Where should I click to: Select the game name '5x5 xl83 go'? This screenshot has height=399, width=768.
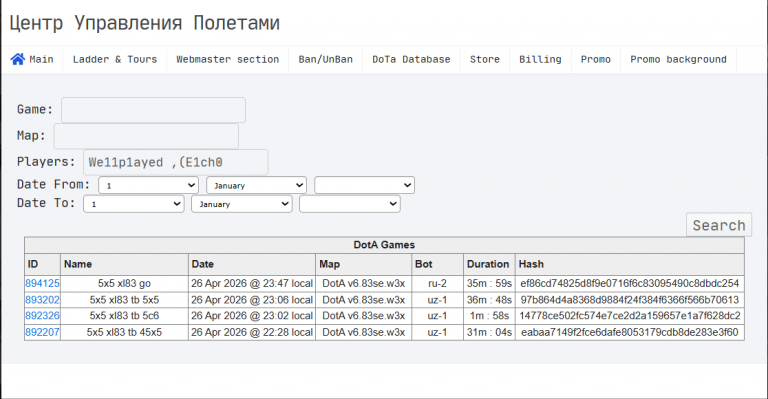point(124,283)
